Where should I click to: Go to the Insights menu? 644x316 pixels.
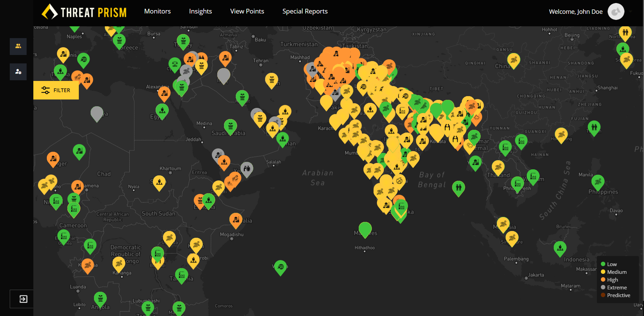tap(200, 11)
